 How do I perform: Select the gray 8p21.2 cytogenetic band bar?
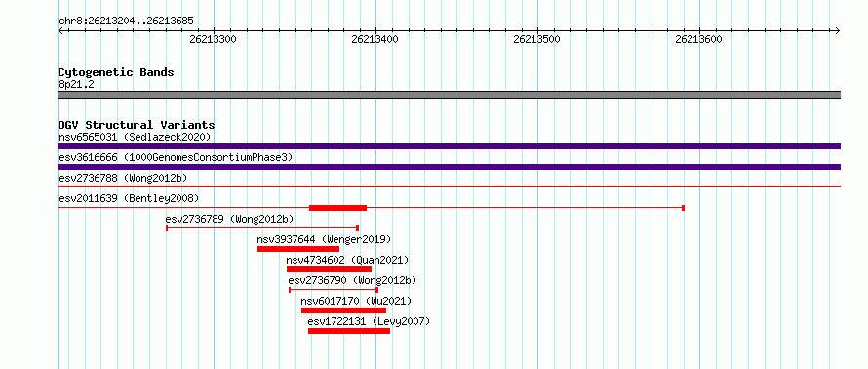click(449, 95)
